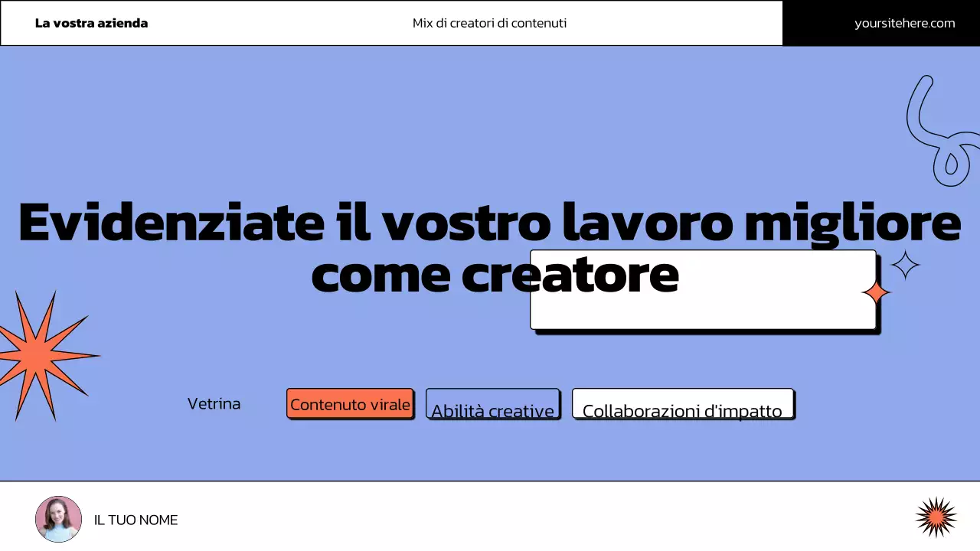Click the 'La vostra azienda' label

[x=90, y=23]
